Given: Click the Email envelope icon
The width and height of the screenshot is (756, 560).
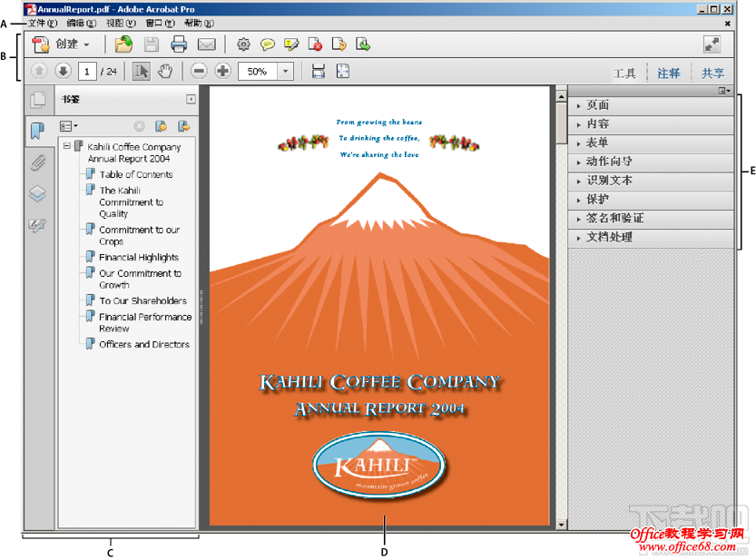Looking at the screenshot, I should 207,44.
